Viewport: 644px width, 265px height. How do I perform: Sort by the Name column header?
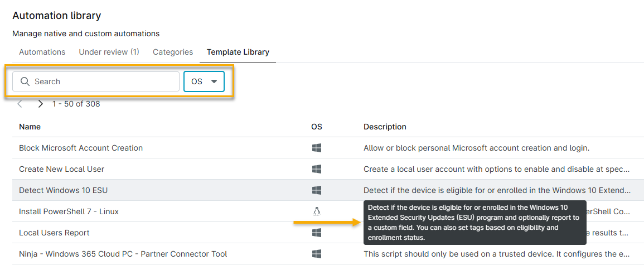point(30,127)
